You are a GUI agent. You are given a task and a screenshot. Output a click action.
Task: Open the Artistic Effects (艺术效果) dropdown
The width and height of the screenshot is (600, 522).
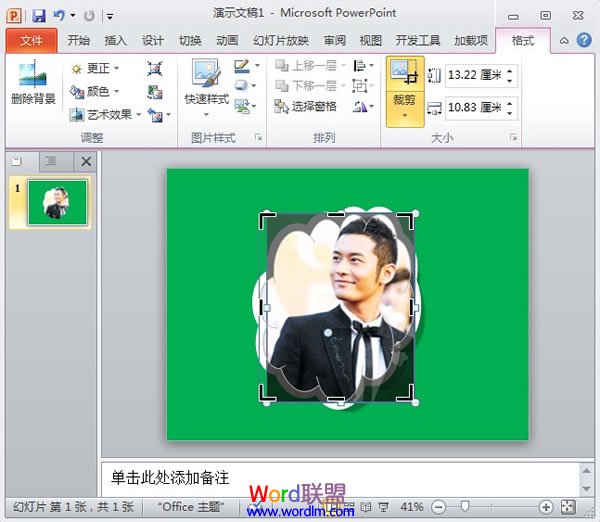click(106, 114)
